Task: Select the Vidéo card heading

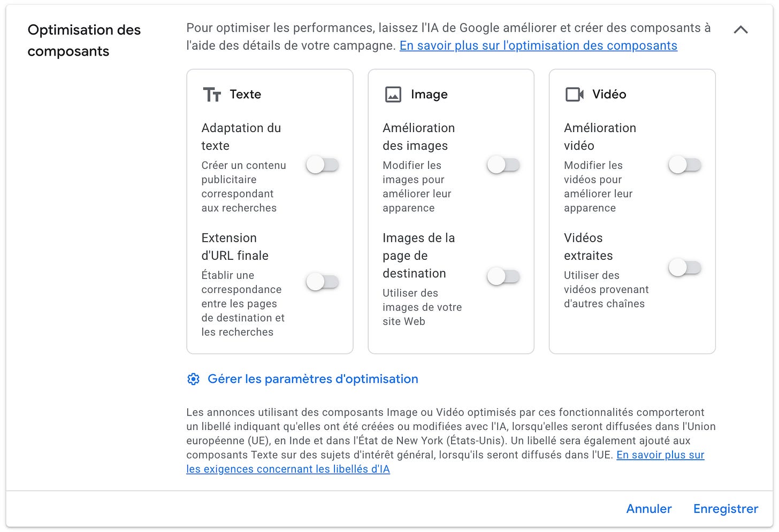Action: tap(609, 94)
